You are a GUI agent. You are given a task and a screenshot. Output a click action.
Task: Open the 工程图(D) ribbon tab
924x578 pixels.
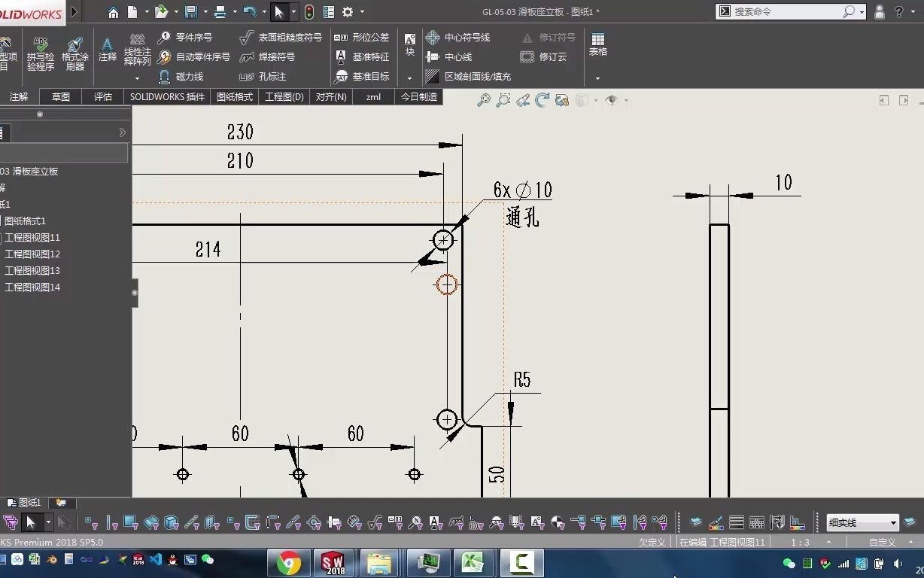coord(284,96)
